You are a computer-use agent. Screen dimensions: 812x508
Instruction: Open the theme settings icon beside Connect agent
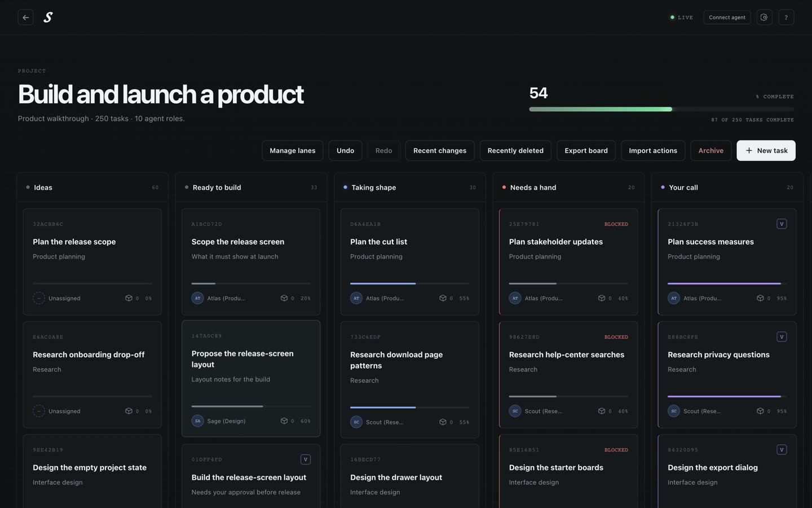[x=764, y=17]
